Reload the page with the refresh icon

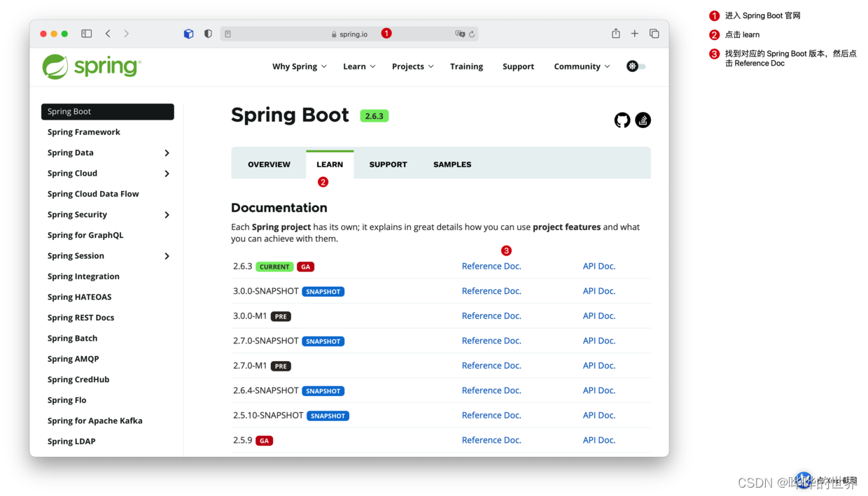[x=472, y=34]
